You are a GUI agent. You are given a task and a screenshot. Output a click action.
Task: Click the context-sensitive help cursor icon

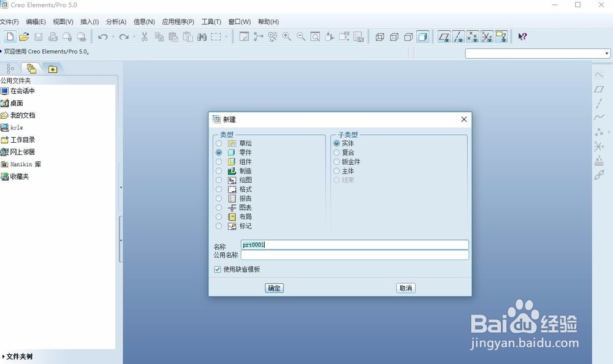click(x=522, y=37)
